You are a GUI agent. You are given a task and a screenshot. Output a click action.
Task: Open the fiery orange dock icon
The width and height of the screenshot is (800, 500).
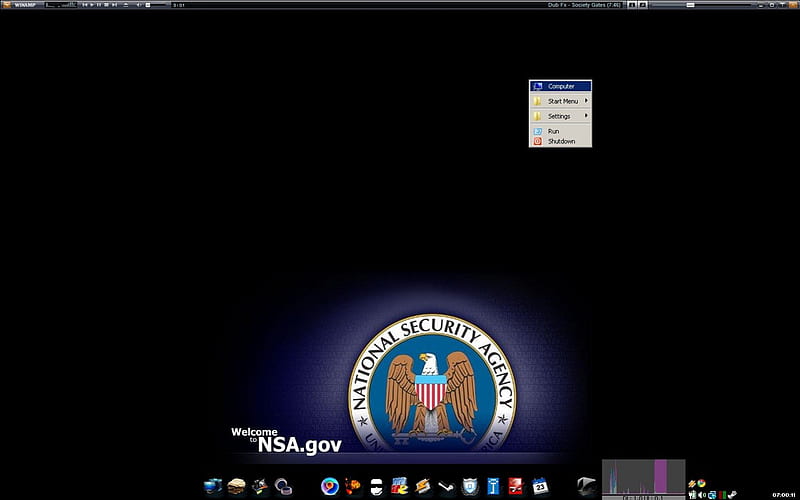pyautogui.click(x=353, y=486)
